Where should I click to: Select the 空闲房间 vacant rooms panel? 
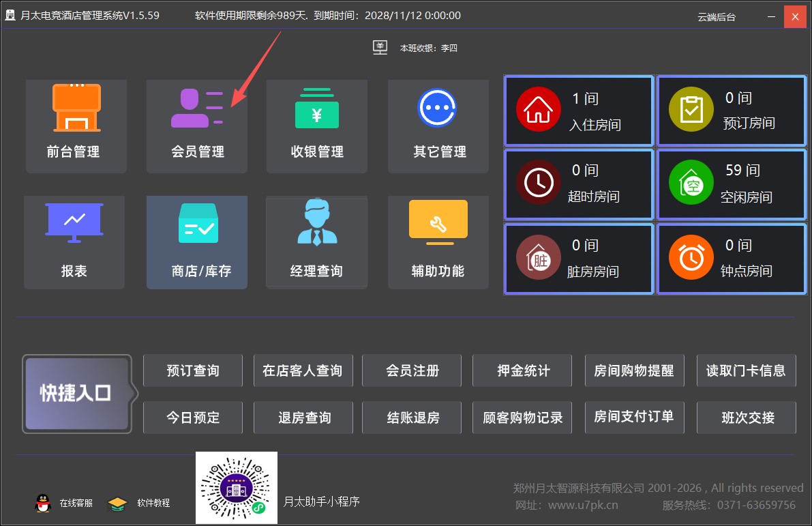click(x=731, y=184)
